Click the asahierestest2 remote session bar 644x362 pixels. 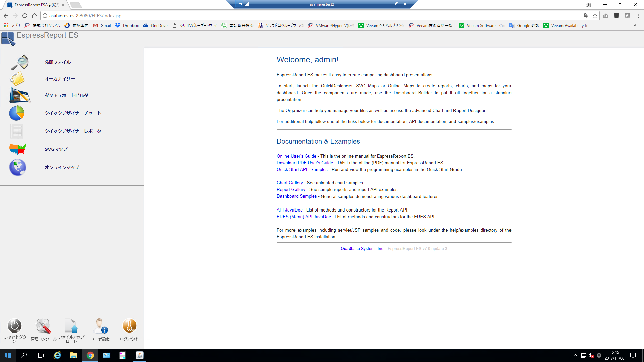322,4
